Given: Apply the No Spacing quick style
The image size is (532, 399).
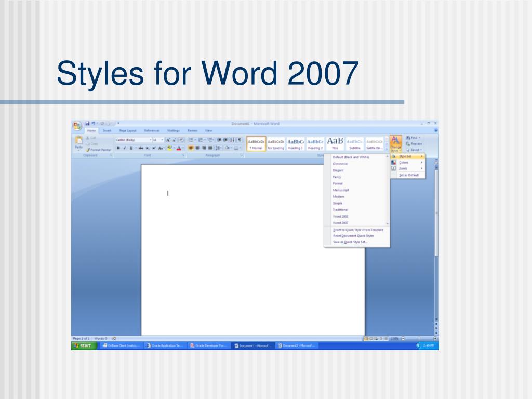Looking at the screenshot, I should pos(276,144).
